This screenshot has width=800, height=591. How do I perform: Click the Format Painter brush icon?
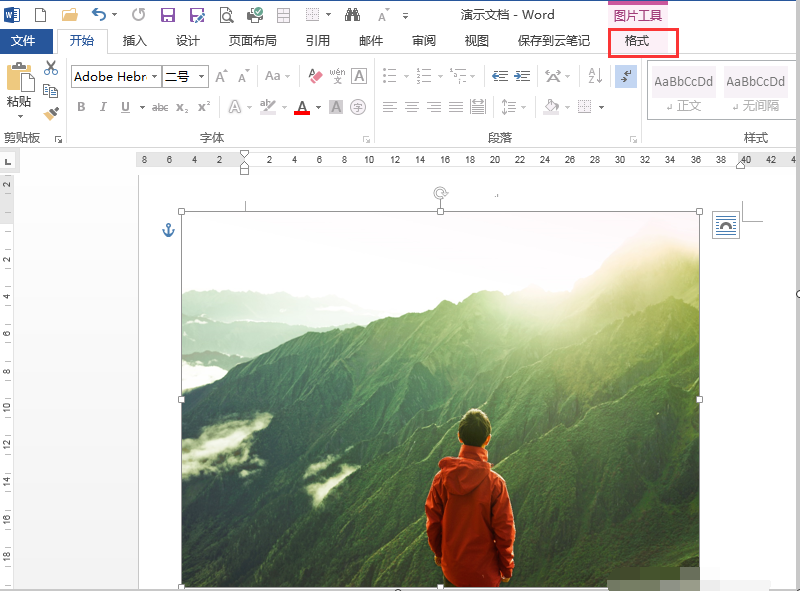pyautogui.click(x=51, y=114)
